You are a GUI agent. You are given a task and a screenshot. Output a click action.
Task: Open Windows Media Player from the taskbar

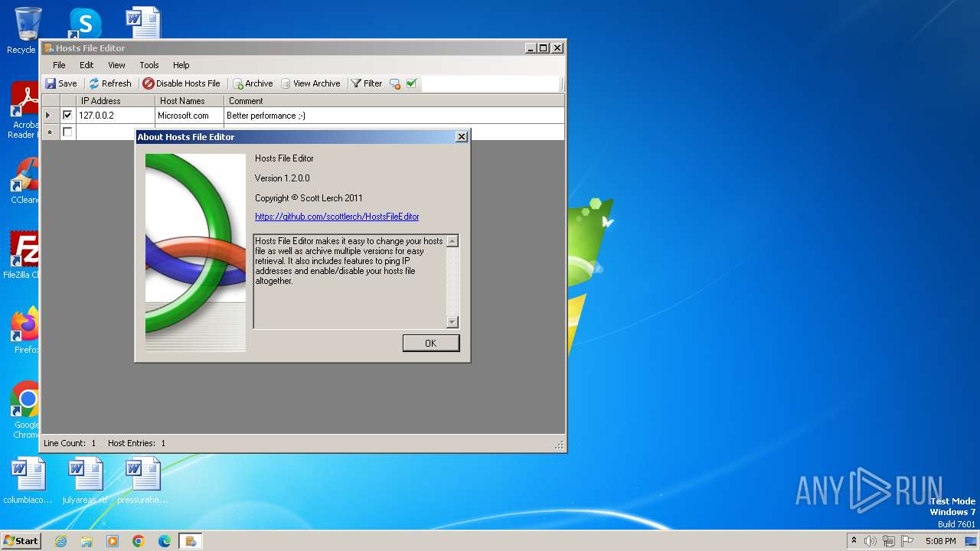point(113,541)
